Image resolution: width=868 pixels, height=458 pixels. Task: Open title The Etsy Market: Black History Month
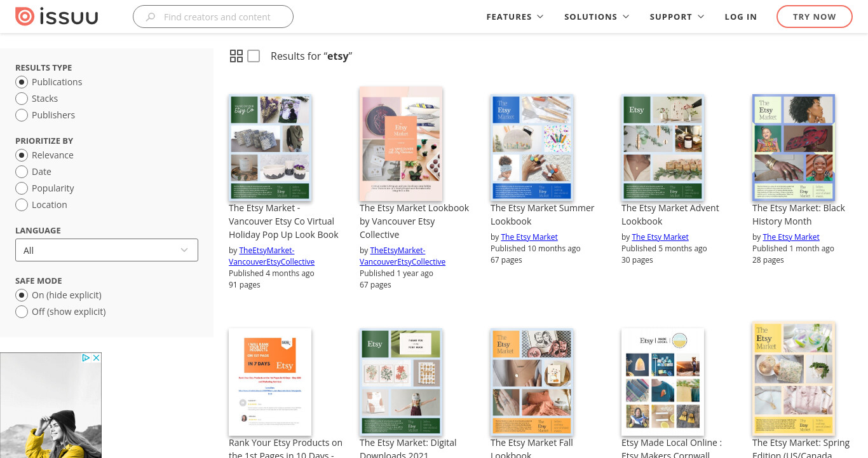pos(799,214)
